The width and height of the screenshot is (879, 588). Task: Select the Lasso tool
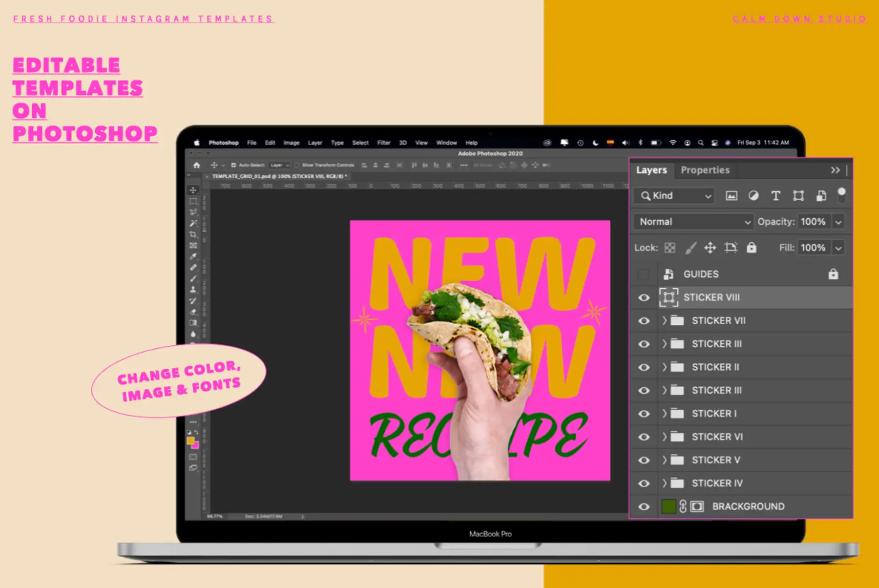(x=194, y=212)
